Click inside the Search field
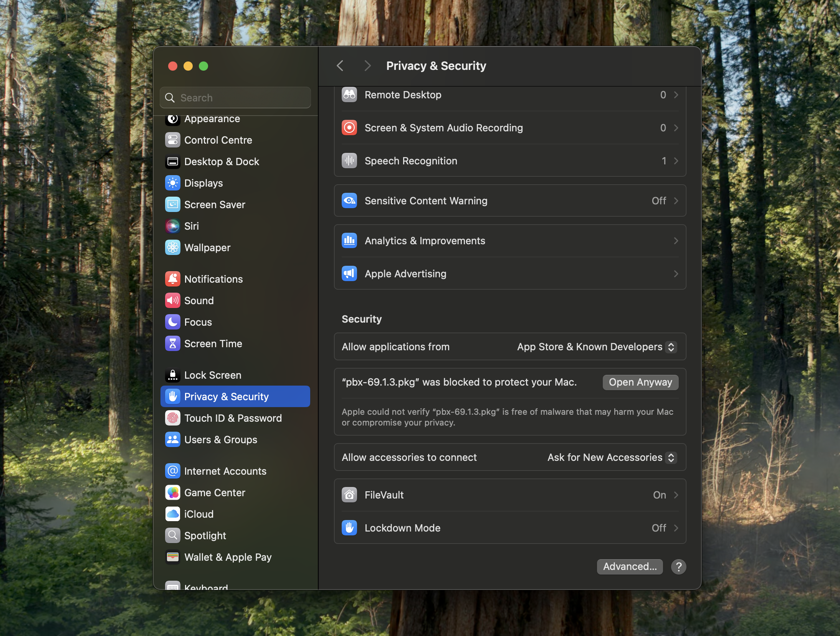 tap(235, 98)
